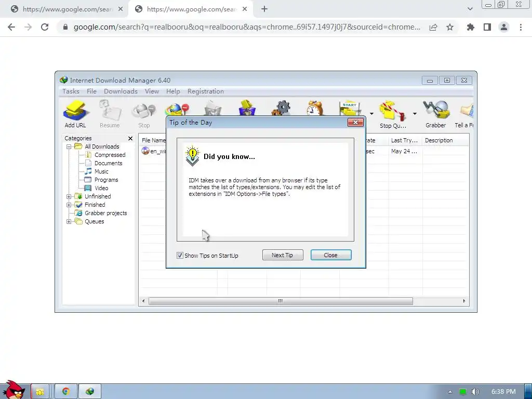Close the second Chrome tab
Image resolution: width=532 pixels, height=399 pixels.
coord(245,9)
